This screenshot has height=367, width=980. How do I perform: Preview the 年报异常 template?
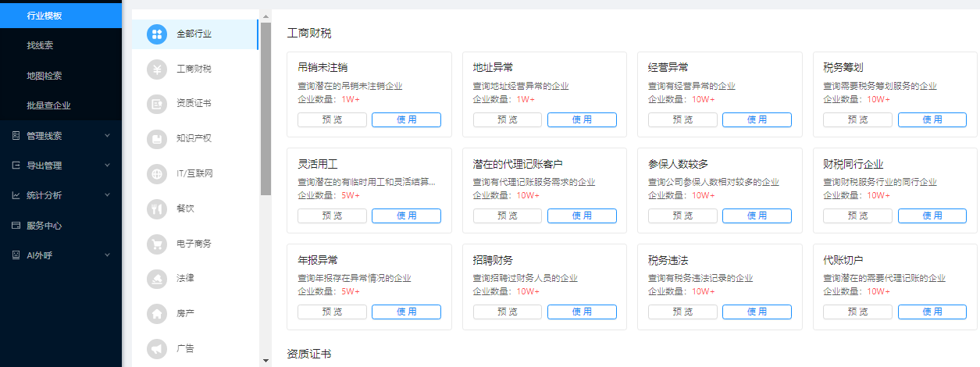[x=333, y=312]
